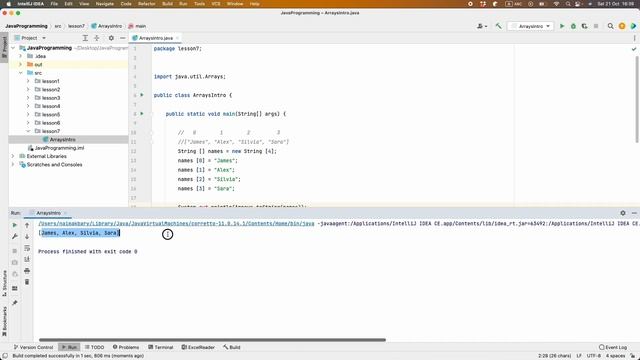Open the Version Control tool window
This screenshot has height=360, width=640.
(x=33, y=347)
